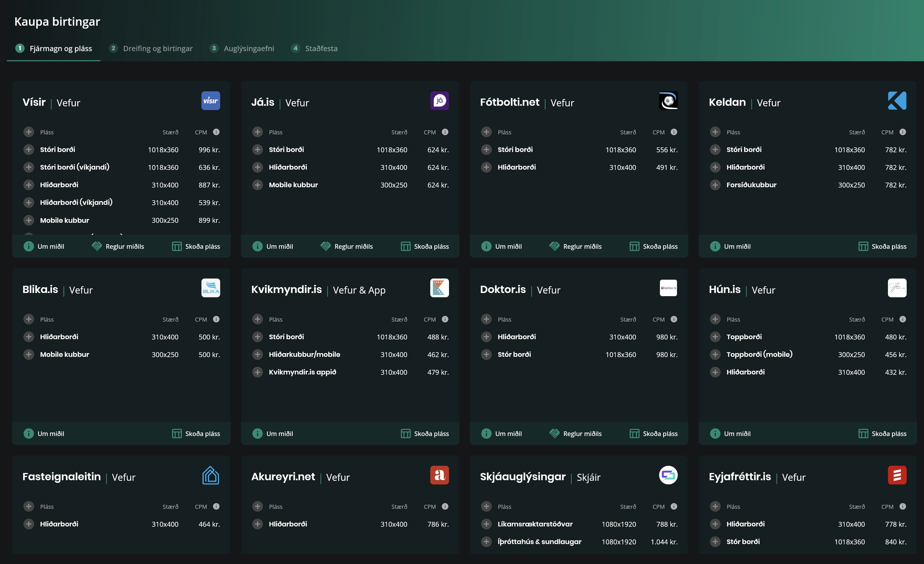924x564 pixels.
Task: Add Fótbolti.net Stóri borði placement
Action: pos(486,149)
